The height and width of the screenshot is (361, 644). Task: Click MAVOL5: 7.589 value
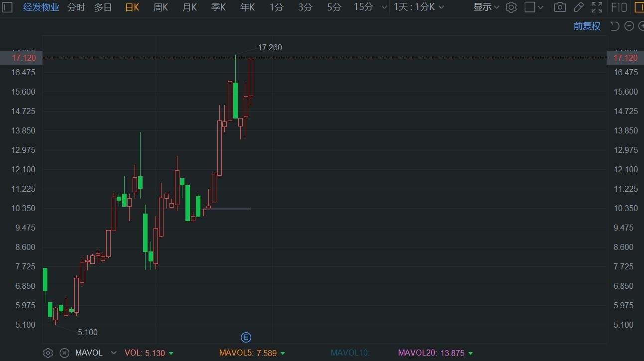248,353
